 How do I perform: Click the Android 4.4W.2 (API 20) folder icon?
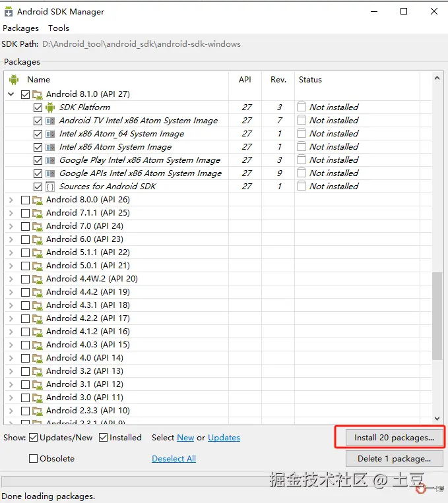click(38, 279)
